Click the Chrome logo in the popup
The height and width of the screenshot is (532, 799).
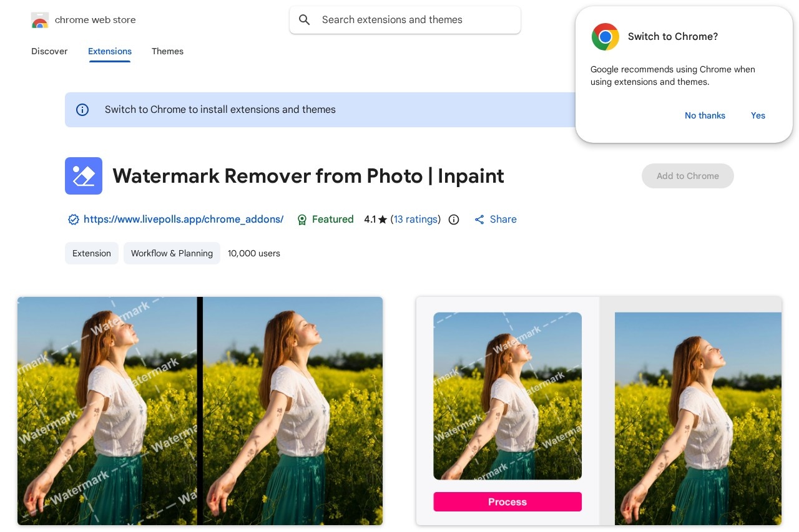605,37
